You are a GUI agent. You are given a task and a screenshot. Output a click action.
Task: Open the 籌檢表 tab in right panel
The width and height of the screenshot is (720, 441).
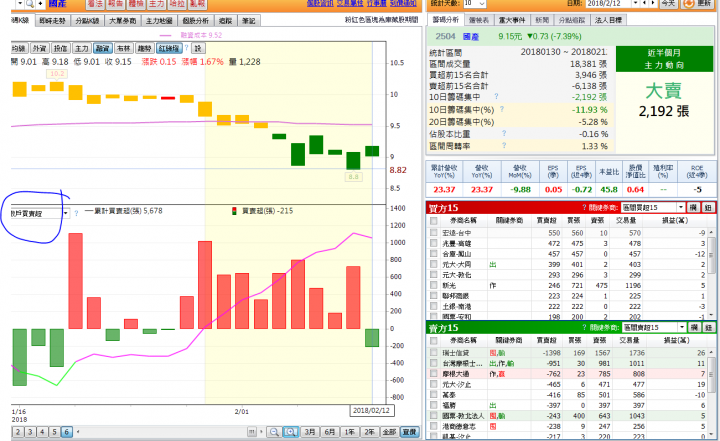[x=479, y=20]
